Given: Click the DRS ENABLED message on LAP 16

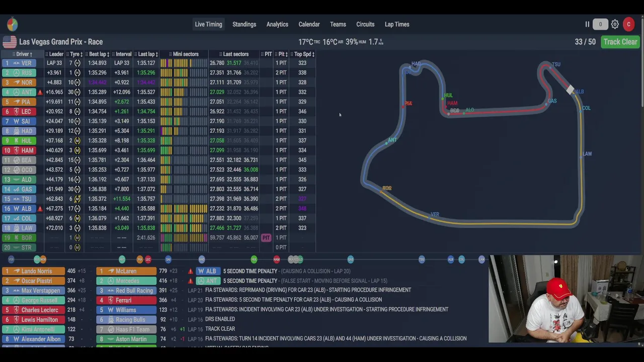Looking at the screenshot, I should (x=220, y=319).
